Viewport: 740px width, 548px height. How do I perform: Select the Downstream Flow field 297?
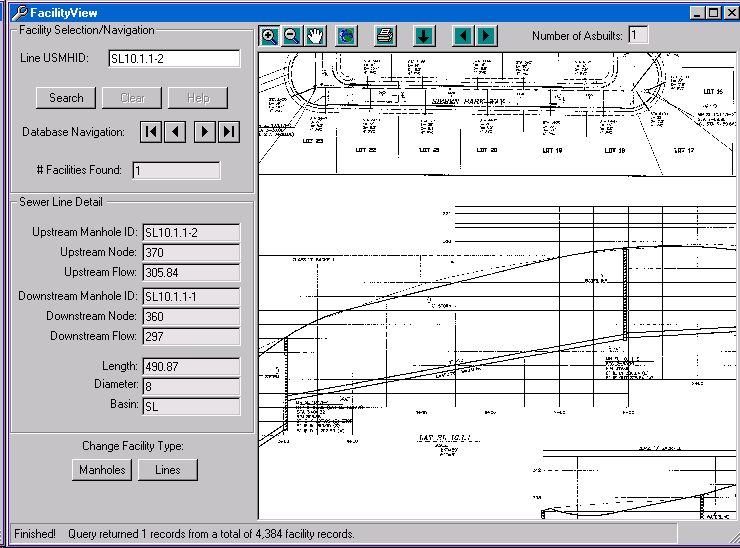(191, 337)
